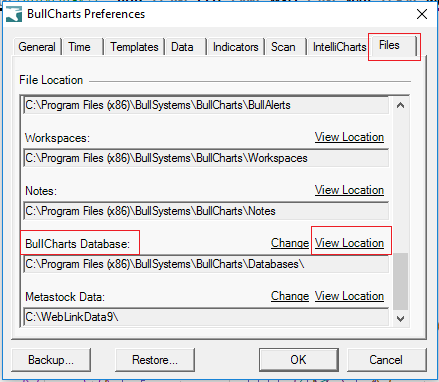Image resolution: width=439 pixels, height=382 pixels.
Task: View Location of Metastock Data
Action: [x=349, y=296]
